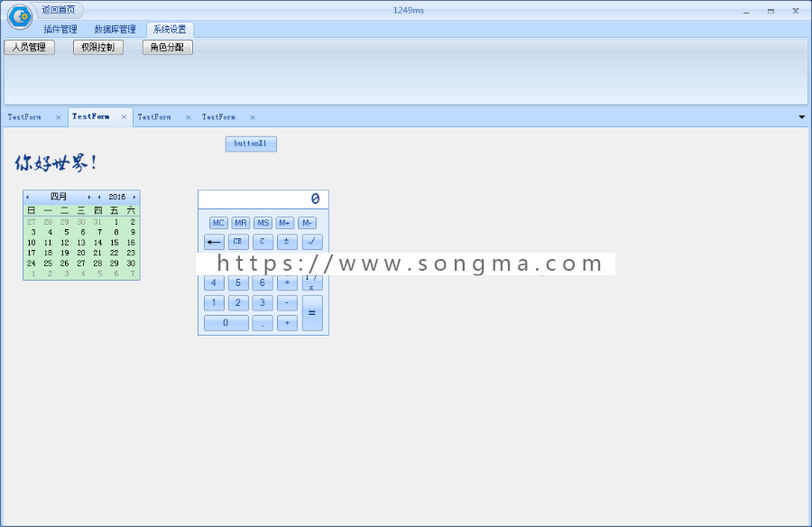812x527 pixels.
Task: Select date 15 in the calendar
Action: point(115,243)
